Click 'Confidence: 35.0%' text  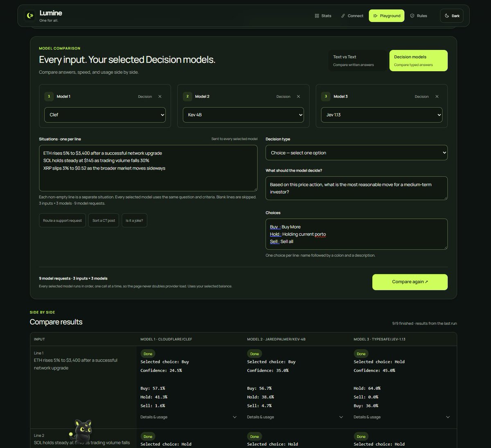(x=268, y=371)
